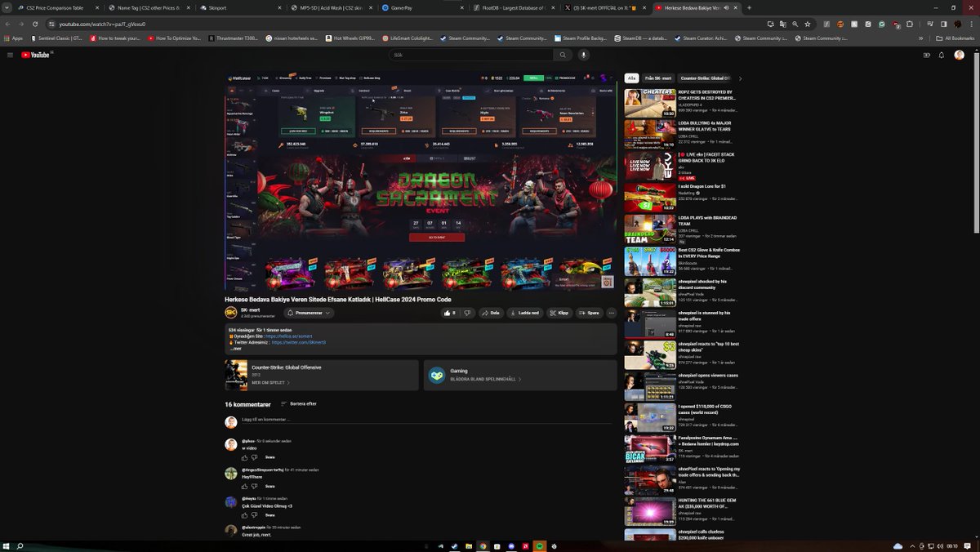Like the 'Çok Güzel Video Olmuş' comment
The width and height of the screenshot is (980, 552).
[x=244, y=515]
